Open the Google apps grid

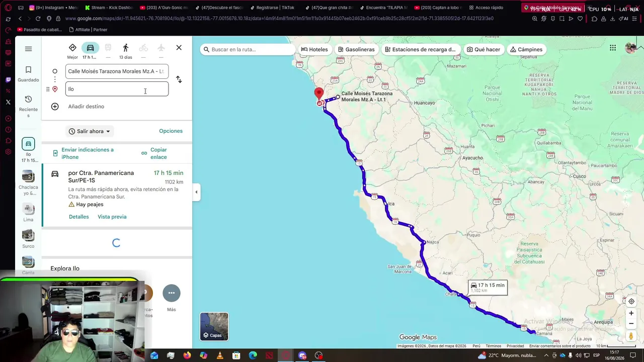coord(612,48)
